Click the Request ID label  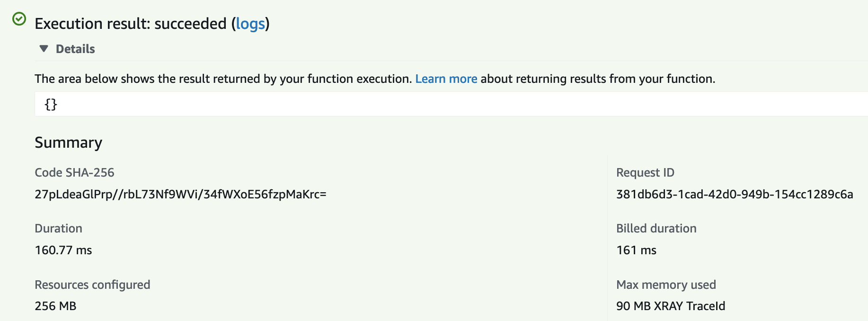(645, 172)
